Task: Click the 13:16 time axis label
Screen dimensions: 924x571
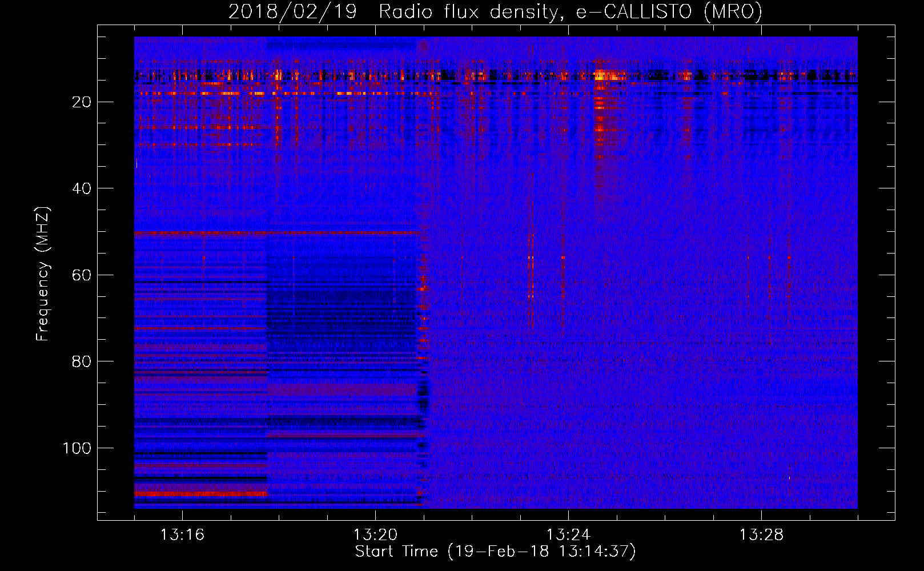Action: (182, 535)
